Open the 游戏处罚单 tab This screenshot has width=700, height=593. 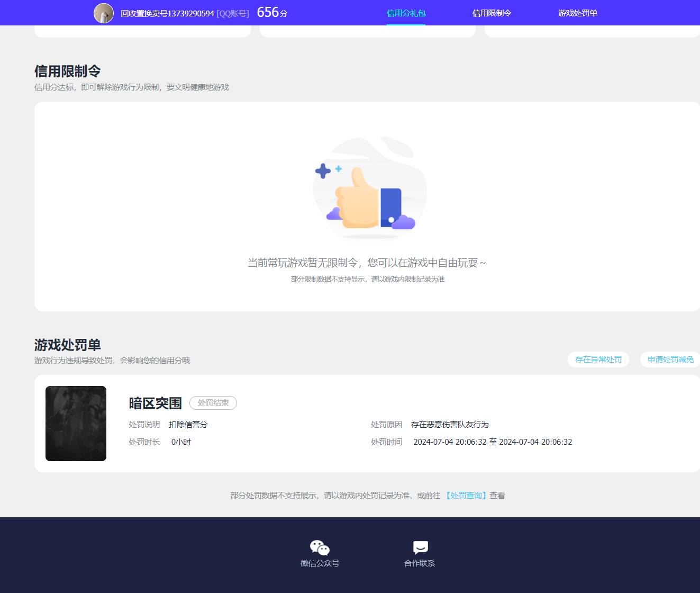[577, 13]
